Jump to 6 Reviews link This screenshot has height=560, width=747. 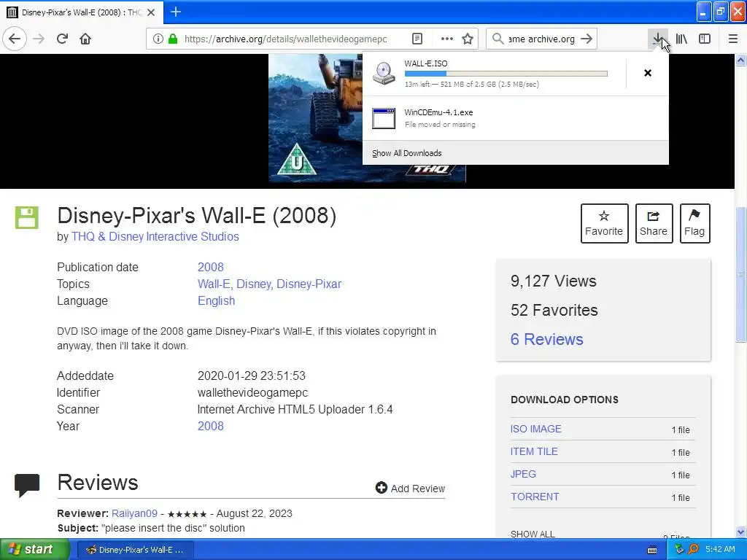(547, 340)
